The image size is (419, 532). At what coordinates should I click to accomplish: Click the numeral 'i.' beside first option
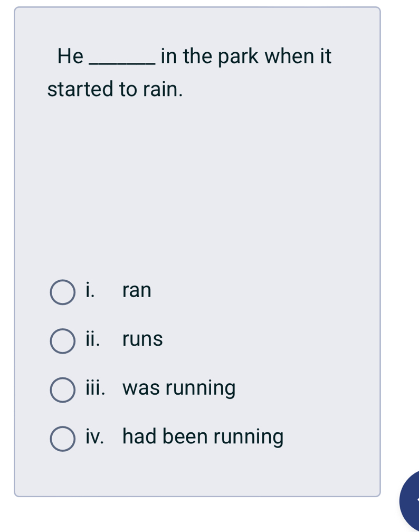89,290
